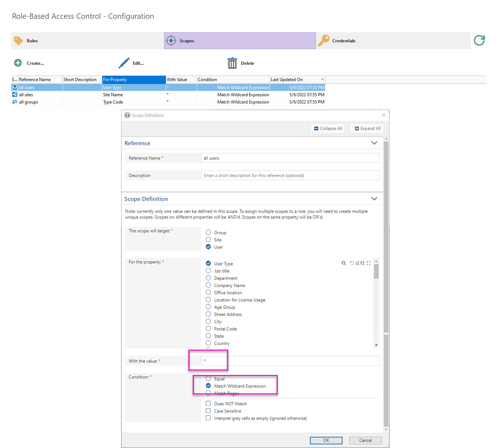The image size is (498, 448).
Task: Click the Credentials key icon
Action: tap(324, 40)
